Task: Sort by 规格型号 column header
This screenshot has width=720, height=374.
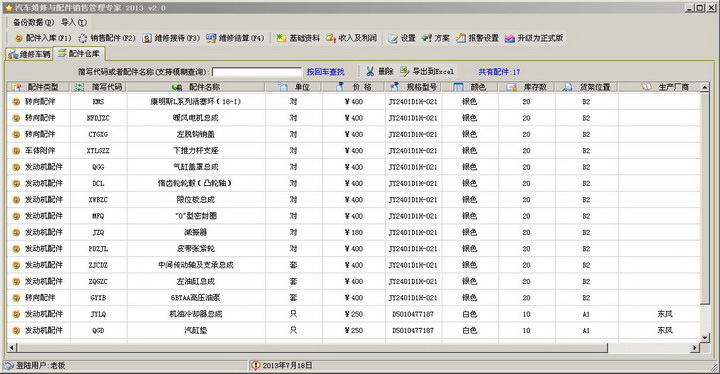Action: pyautogui.click(x=414, y=87)
